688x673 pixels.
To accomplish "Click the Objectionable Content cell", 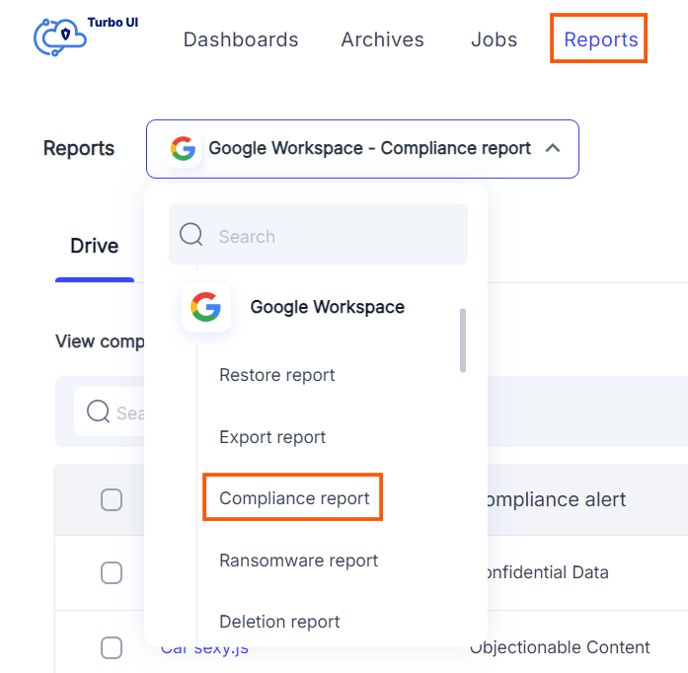I will click(x=560, y=648).
